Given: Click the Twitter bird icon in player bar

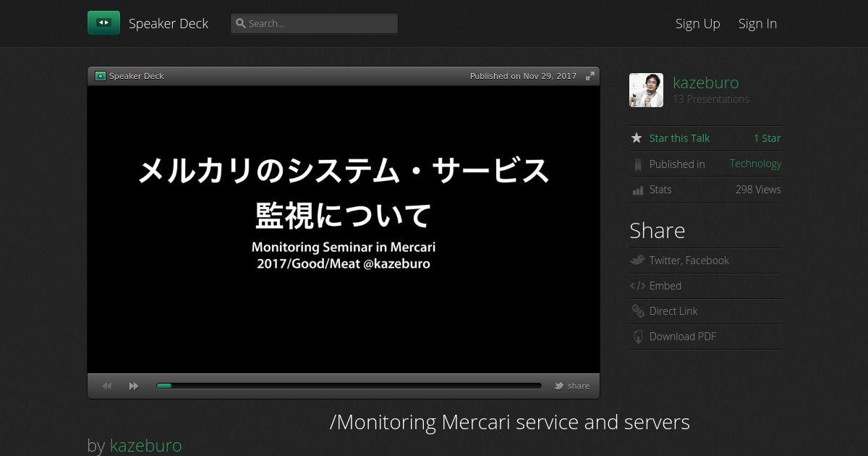Looking at the screenshot, I should pos(559,386).
